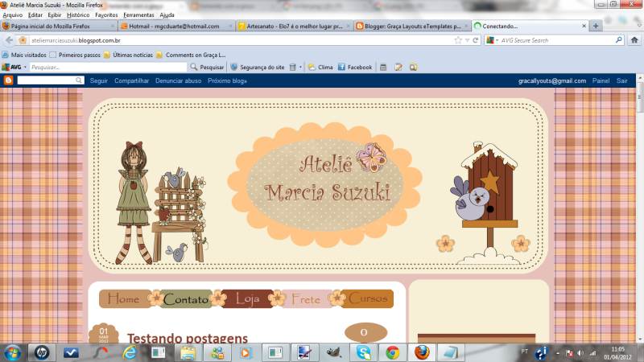Close the Conectando tab
This screenshot has width=644, height=362.
[x=584, y=26]
